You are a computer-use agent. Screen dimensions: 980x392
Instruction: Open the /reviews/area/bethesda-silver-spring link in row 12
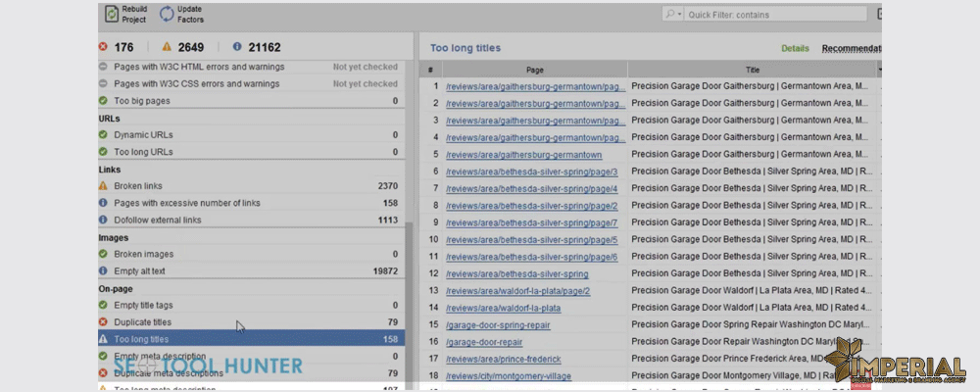point(516,273)
